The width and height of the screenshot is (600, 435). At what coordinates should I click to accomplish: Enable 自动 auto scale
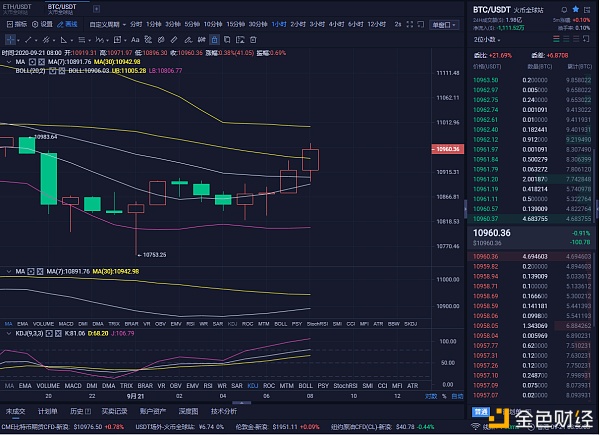[x=457, y=396]
